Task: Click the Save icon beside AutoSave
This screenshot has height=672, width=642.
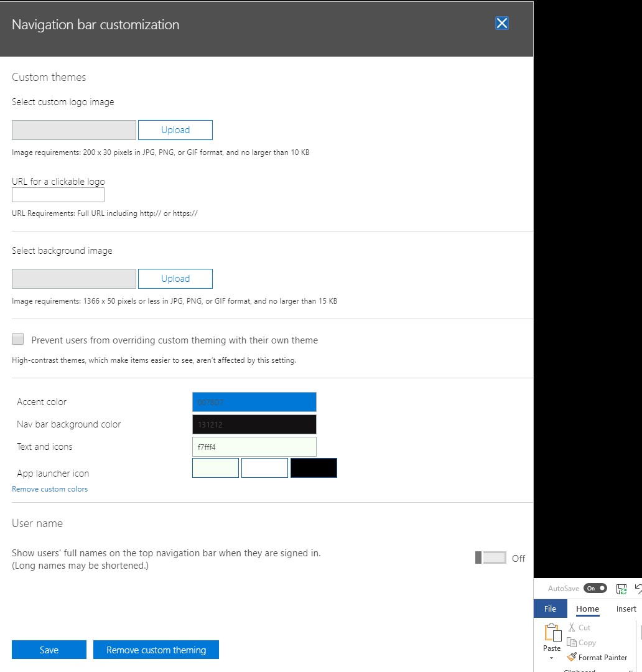Action: (621, 589)
